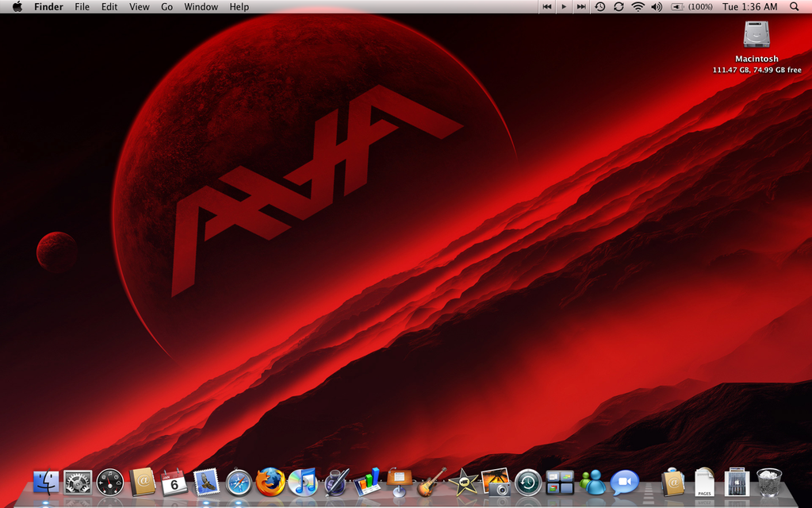Open Firefox from the Dock
Screen dimensions: 812x508
[x=271, y=482]
